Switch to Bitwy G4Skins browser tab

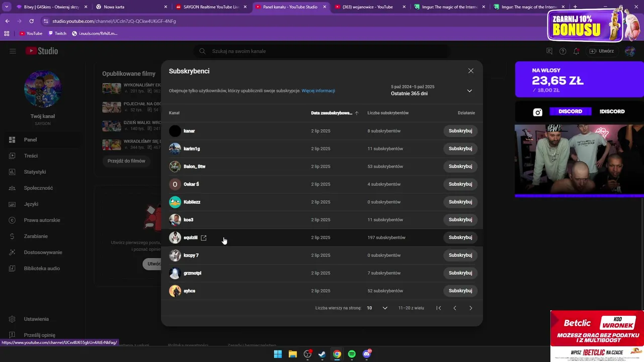pos(51,7)
